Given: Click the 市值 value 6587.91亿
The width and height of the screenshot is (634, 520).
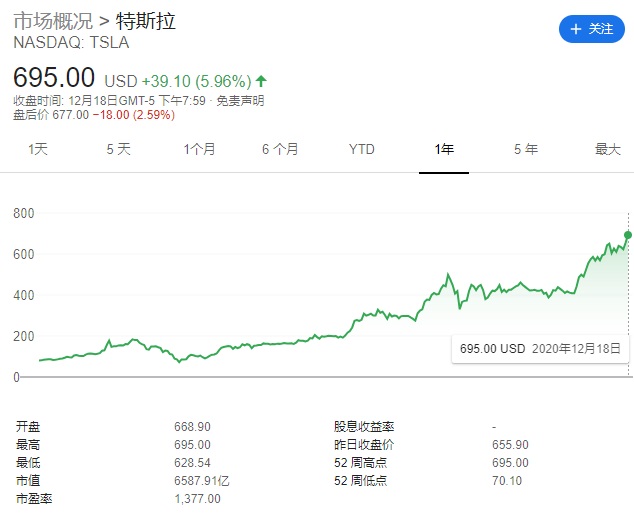Looking at the screenshot, I should click(202, 480).
